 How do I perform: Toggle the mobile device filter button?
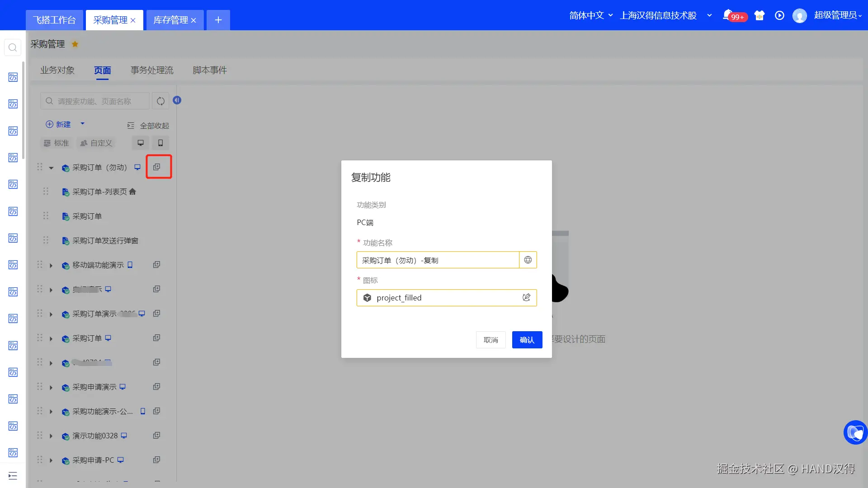click(x=160, y=143)
